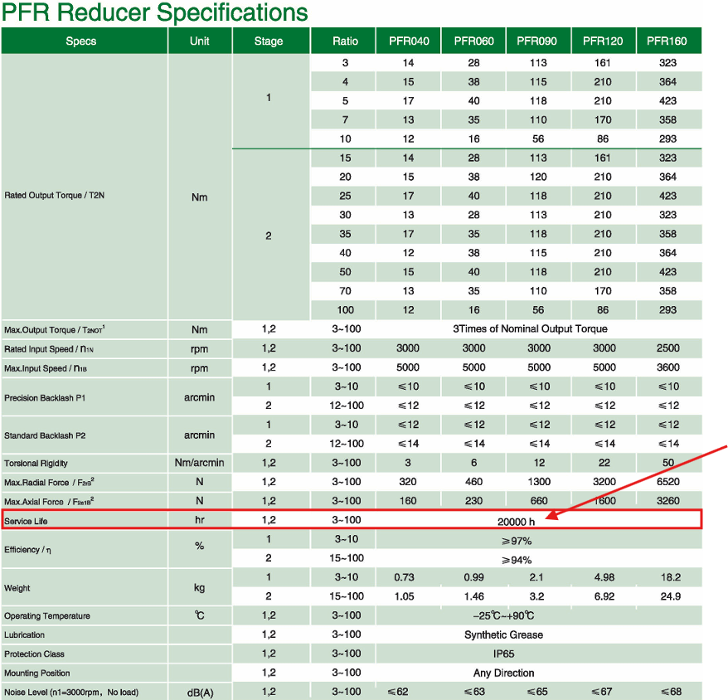Select the PFR090 column header

[x=538, y=41]
